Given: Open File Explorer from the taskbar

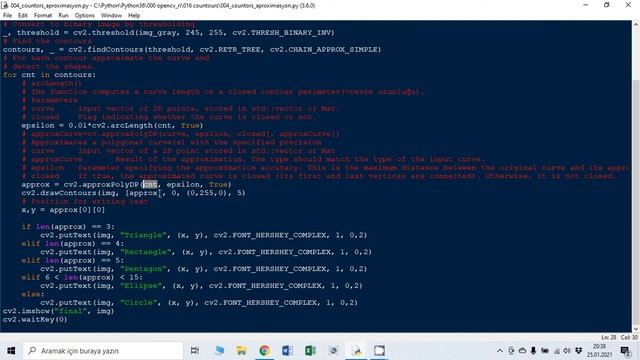Looking at the screenshot, I should coord(242,351).
